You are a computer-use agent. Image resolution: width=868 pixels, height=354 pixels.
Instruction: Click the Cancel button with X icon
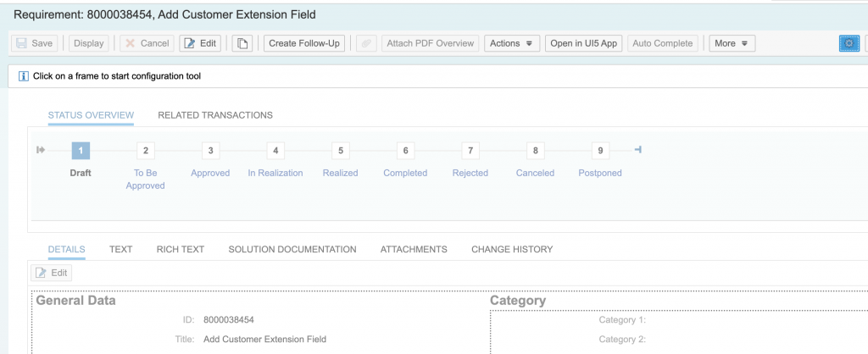pyautogui.click(x=147, y=43)
